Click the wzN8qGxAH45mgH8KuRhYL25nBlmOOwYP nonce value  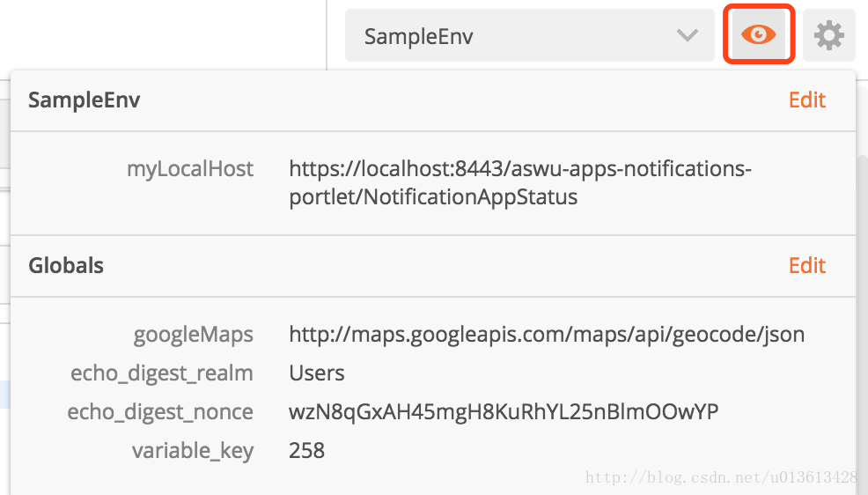[504, 412]
